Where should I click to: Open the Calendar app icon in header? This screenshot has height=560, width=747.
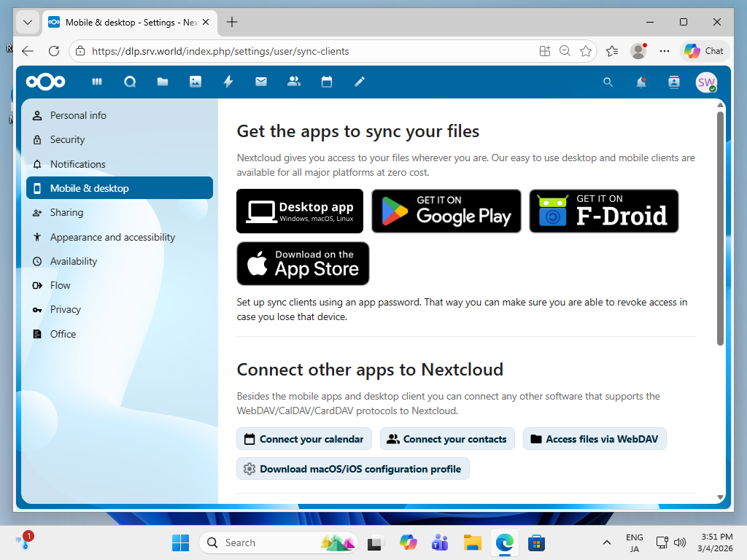coord(327,82)
